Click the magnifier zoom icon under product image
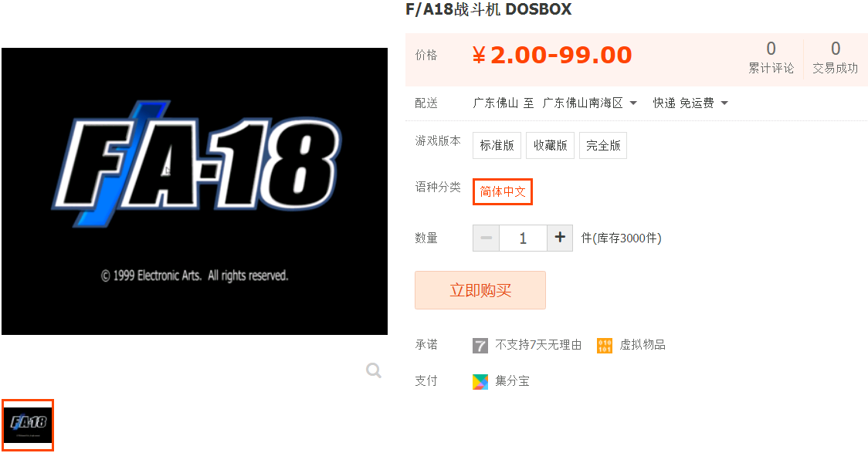Image resolution: width=868 pixels, height=453 pixels. pyautogui.click(x=374, y=370)
